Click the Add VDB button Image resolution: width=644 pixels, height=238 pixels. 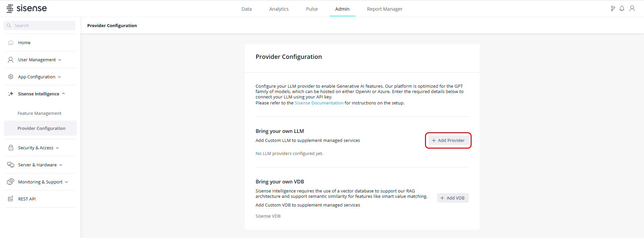(x=452, y=198)
